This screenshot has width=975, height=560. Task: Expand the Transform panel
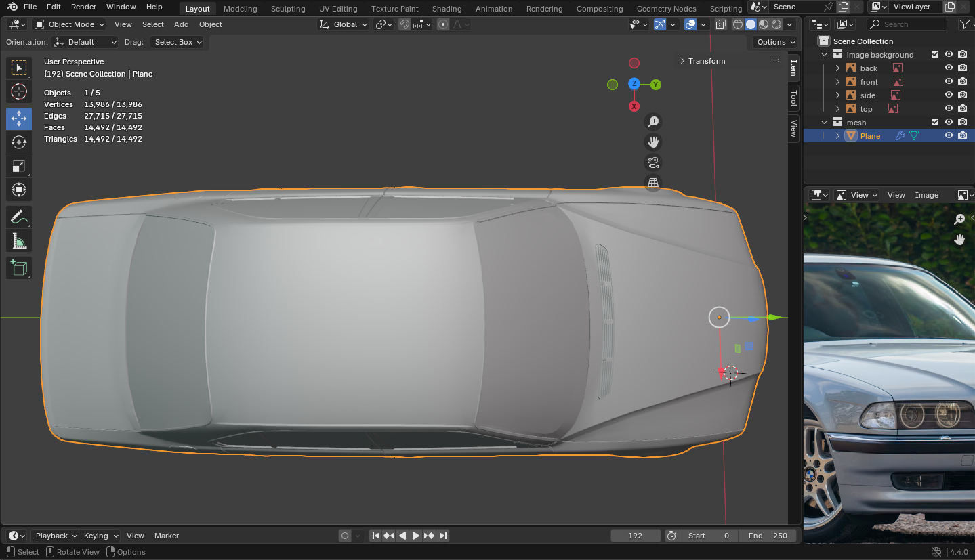click(706, 61)
